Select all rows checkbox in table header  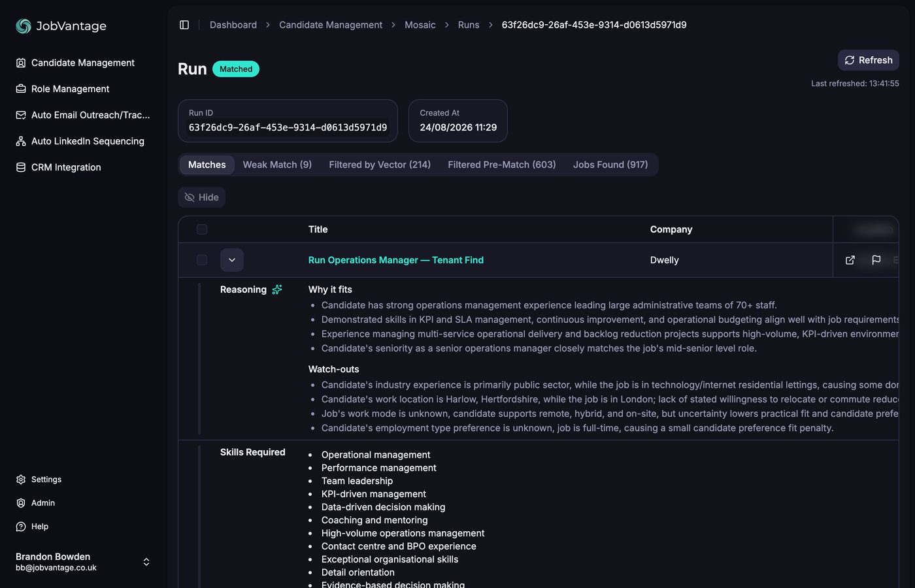tap(202, 229)
